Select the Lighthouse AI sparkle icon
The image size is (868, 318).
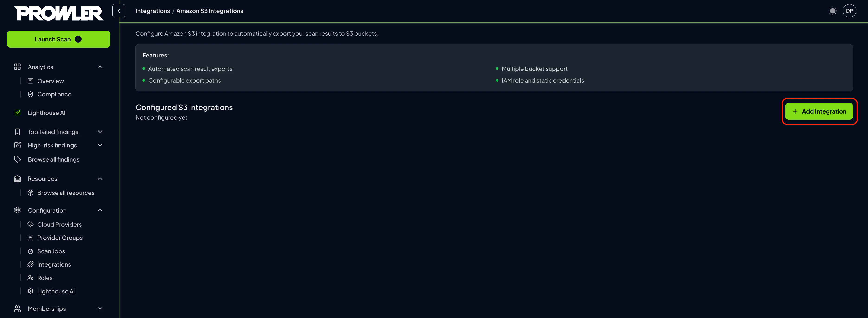point(18,112)
